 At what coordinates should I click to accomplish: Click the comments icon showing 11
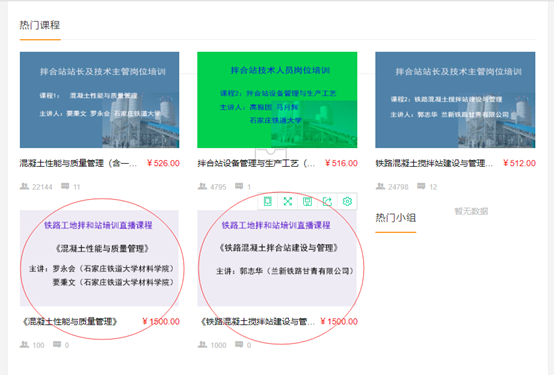65,186
